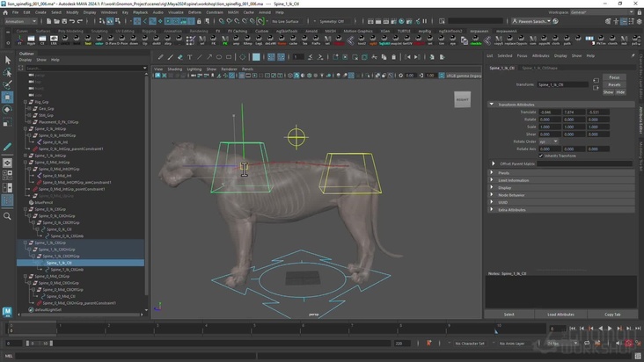
Task: Click the time slider track
Action: point(264,329)
